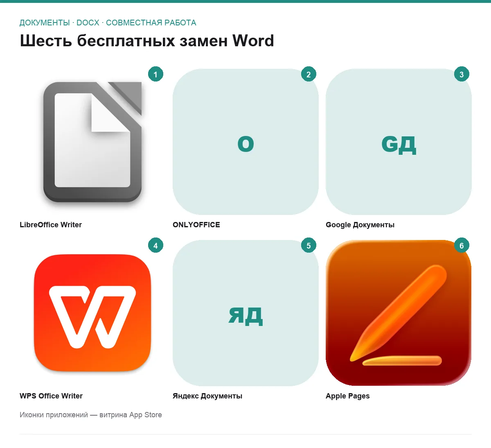Screen dimensions: 491x448
Task: Open the Apple Pages app icon
Action: pyautogui.click(x=399, y=313)
